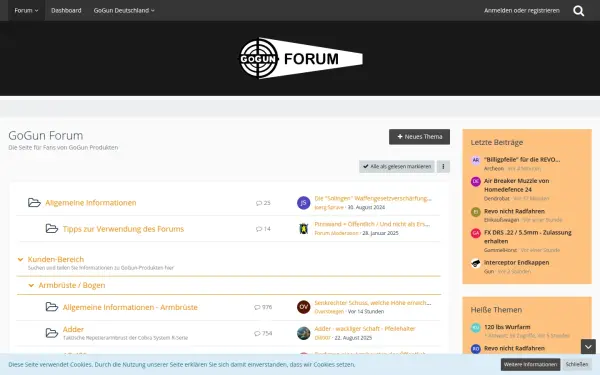This screenshot has height=375, width=600.
Task: Open Overstegen profile link
Action: coord(329,311)
